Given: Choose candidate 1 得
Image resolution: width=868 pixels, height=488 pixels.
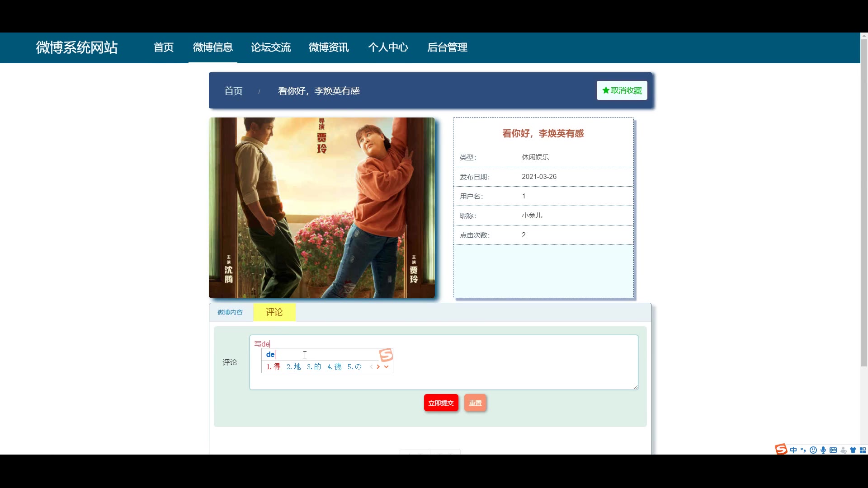Looking at the screenshot, I should (x=274, y=367).
